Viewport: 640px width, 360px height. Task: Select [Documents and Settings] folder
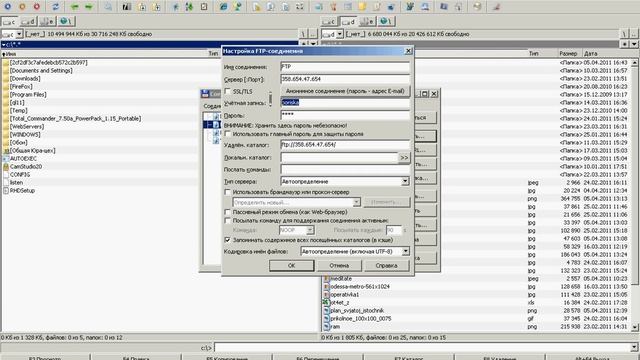click(41, 71)
